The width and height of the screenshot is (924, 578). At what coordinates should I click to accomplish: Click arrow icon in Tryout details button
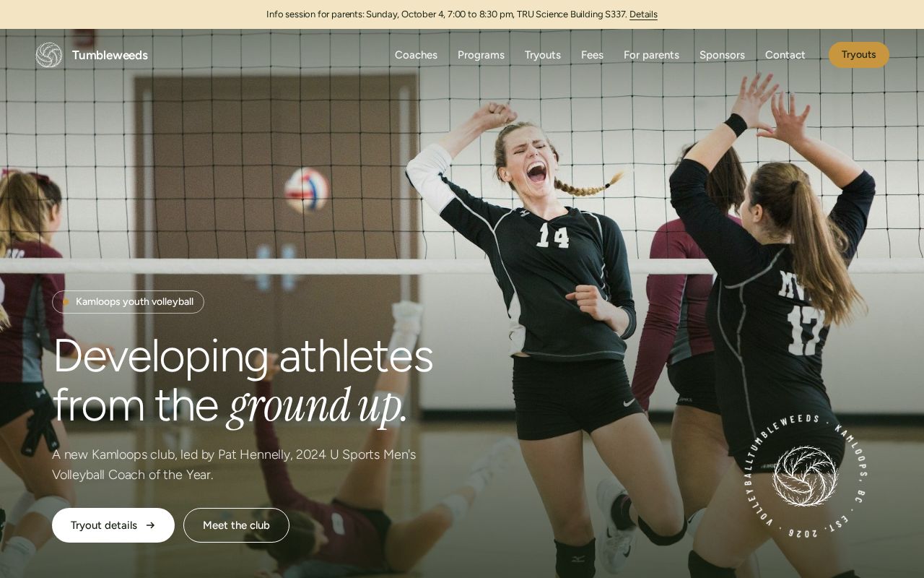point(150,525)
